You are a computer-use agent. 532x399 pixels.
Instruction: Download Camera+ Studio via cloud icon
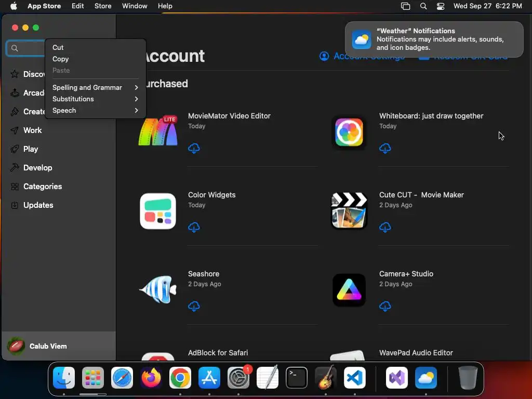[x=385, y=307]
